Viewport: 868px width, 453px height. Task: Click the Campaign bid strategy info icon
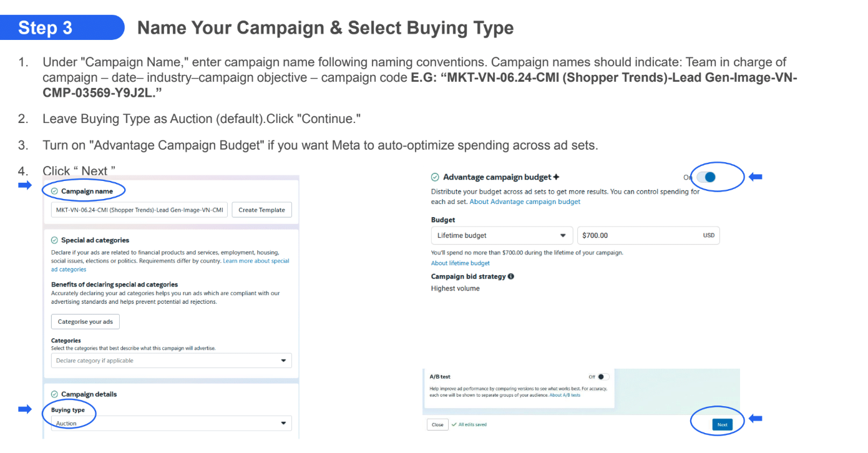point(511,276)
